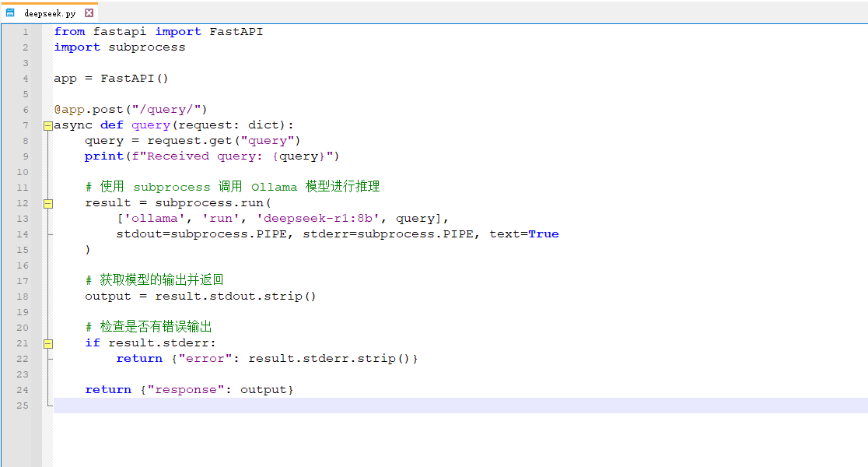Image resolution: width=868 pixels, height=467 pixels.
Task: Click line number 21 in the margin
Action: pyautogui.click(x=22, y=343)
